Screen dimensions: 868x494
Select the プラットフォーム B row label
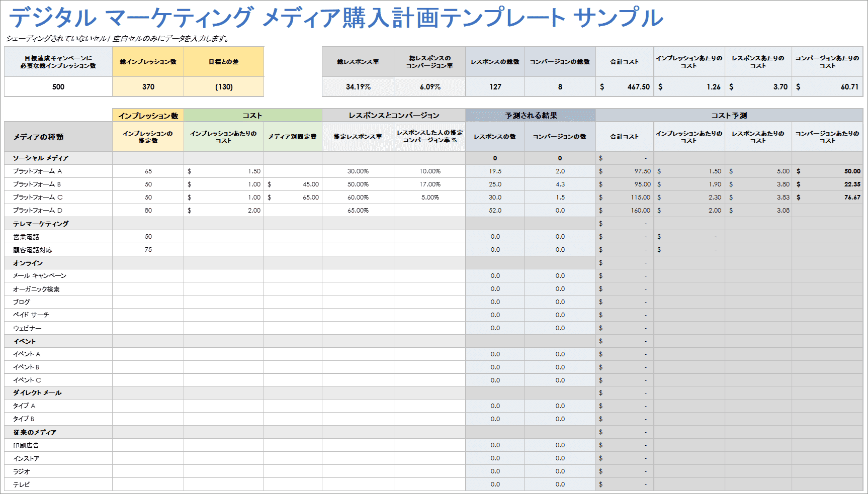coord(37,184)
